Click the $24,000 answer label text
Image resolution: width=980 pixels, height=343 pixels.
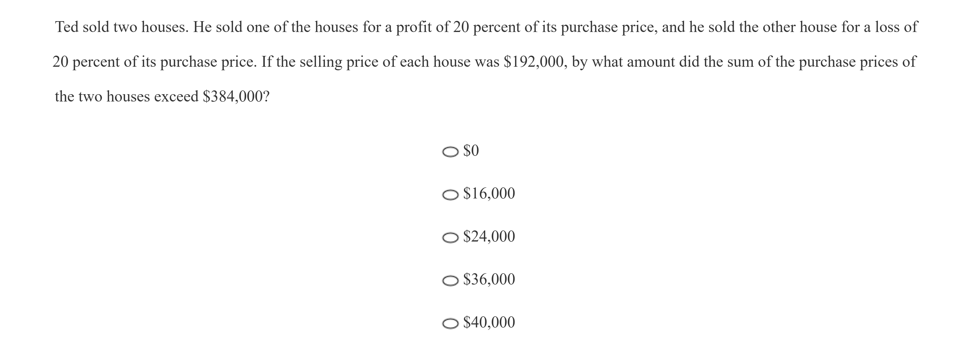pyautogui.click(x=489, y=237)
